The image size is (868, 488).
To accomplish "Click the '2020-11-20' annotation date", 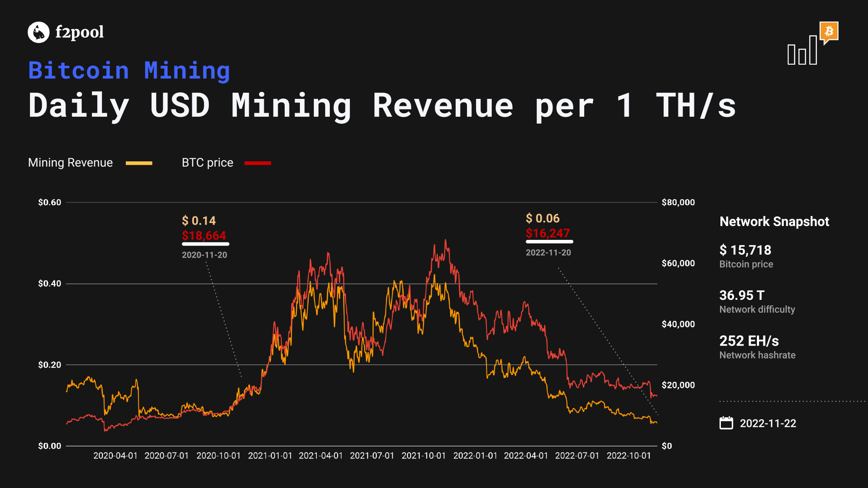I will (x=204, y=255).
